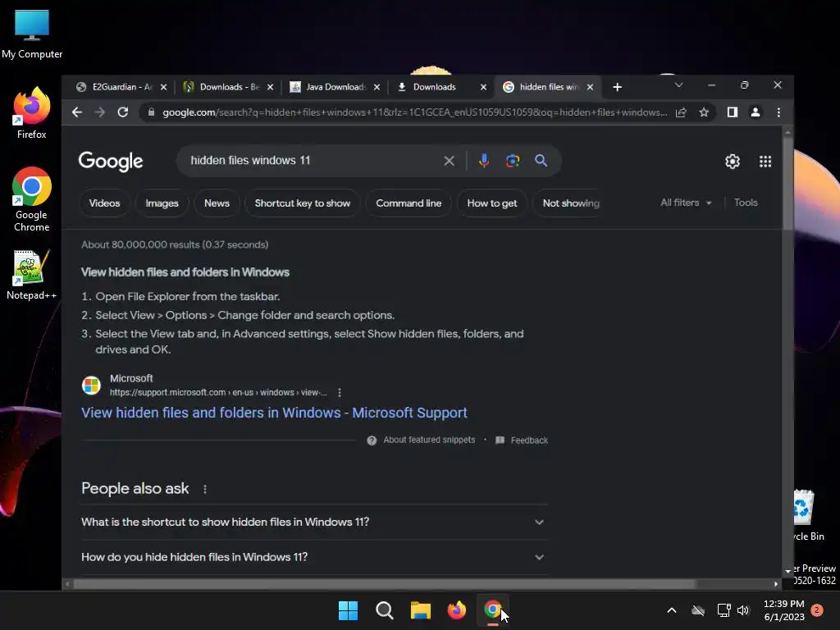Click the address bar URL

(x=415, y=112)
